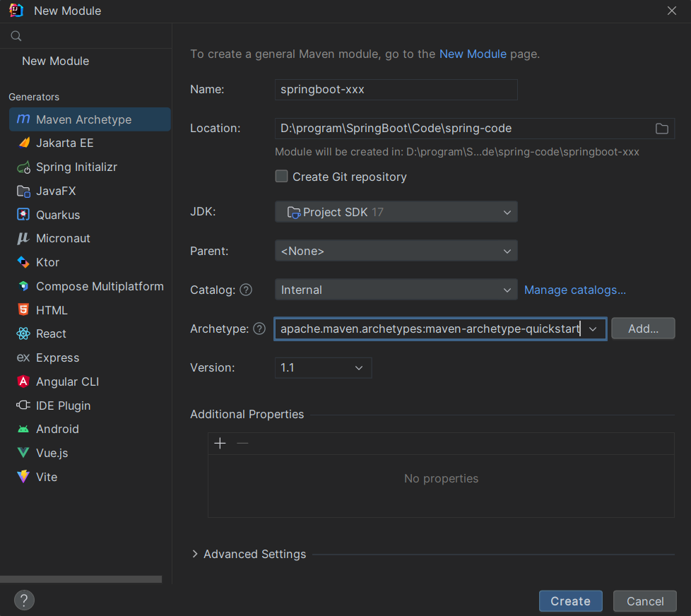
Task: Expand the Archetype combo box arrow
Action: click(x=593, y=329)
